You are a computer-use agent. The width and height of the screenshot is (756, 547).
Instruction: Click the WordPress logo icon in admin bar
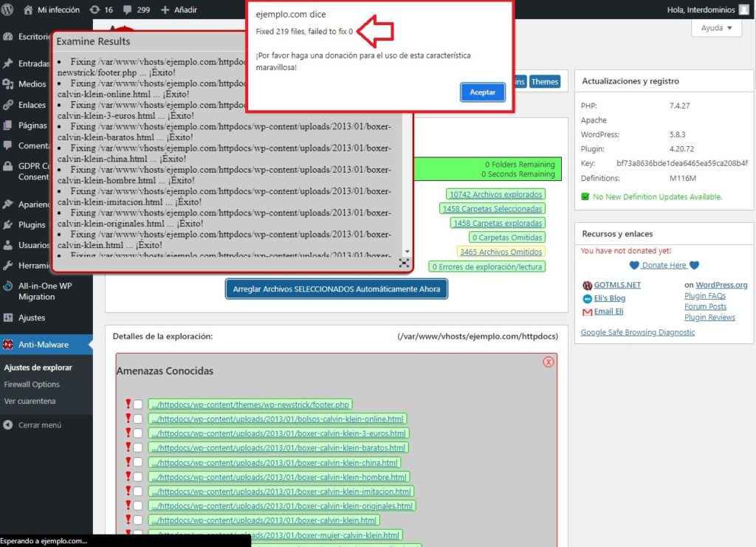[7, 10]
